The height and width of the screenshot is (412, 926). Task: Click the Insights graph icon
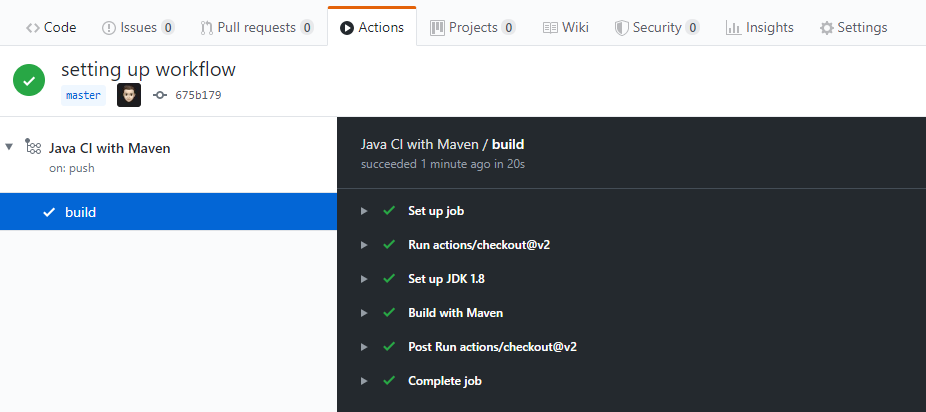pos(733,28)
